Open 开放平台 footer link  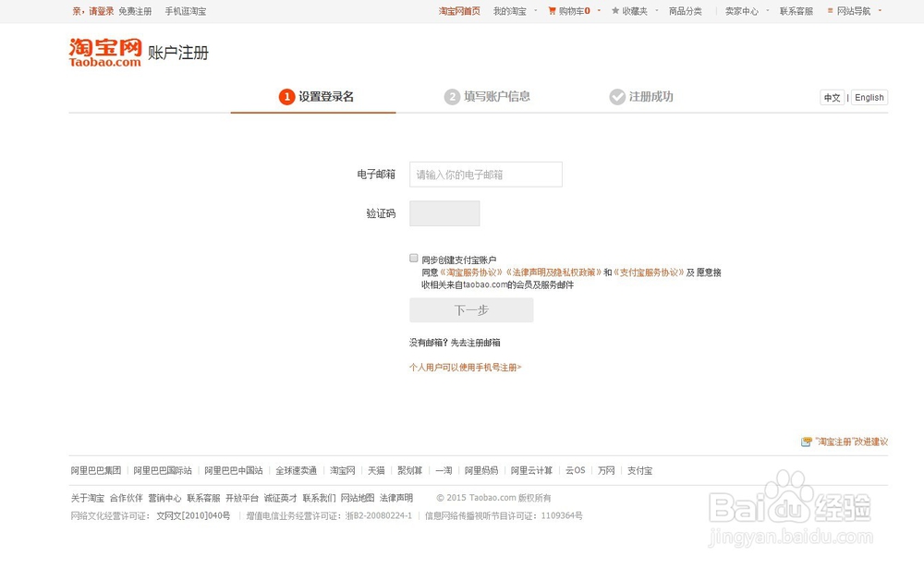click(242, 498)
